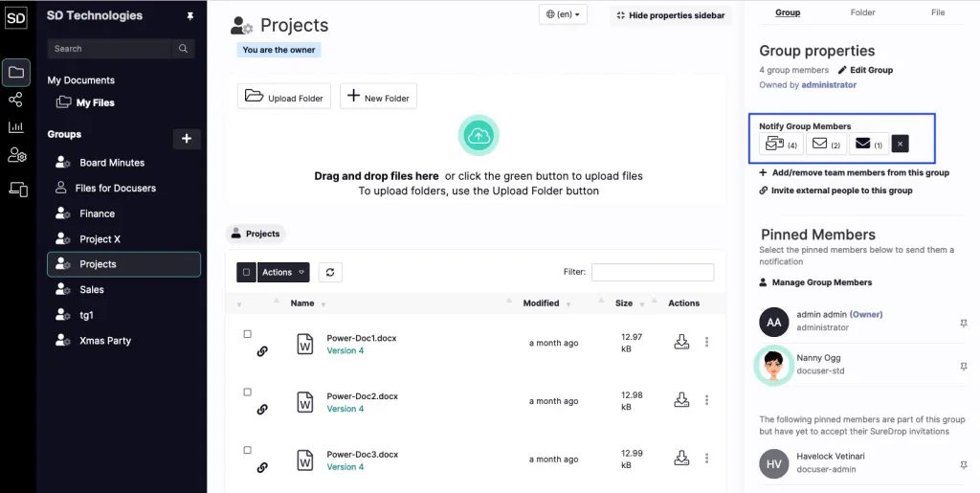The height and width of the screenshot is (493, 980).
Task: Open the three-dot menu for Power-Doc2.docx
Action: click(707, 400)
